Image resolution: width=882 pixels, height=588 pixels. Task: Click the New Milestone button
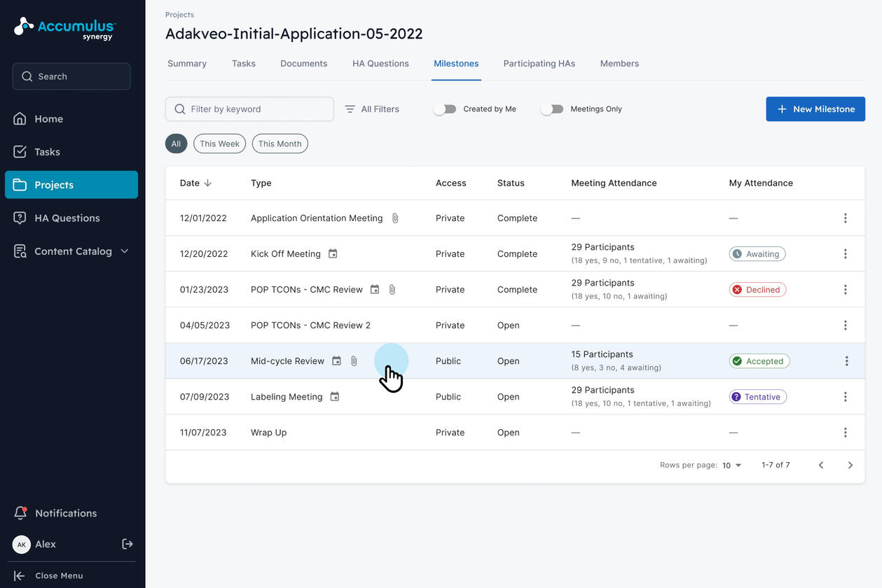pos(815,109)
